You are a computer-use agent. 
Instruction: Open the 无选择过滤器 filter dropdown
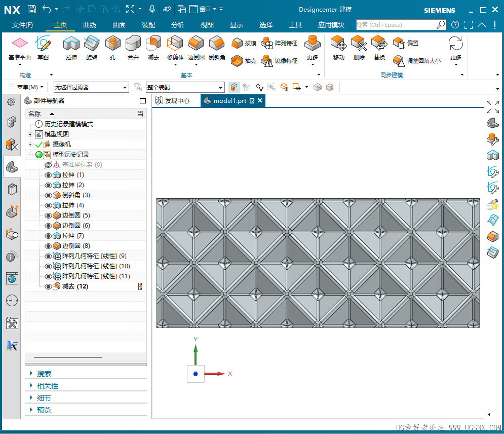pos(125,88)
